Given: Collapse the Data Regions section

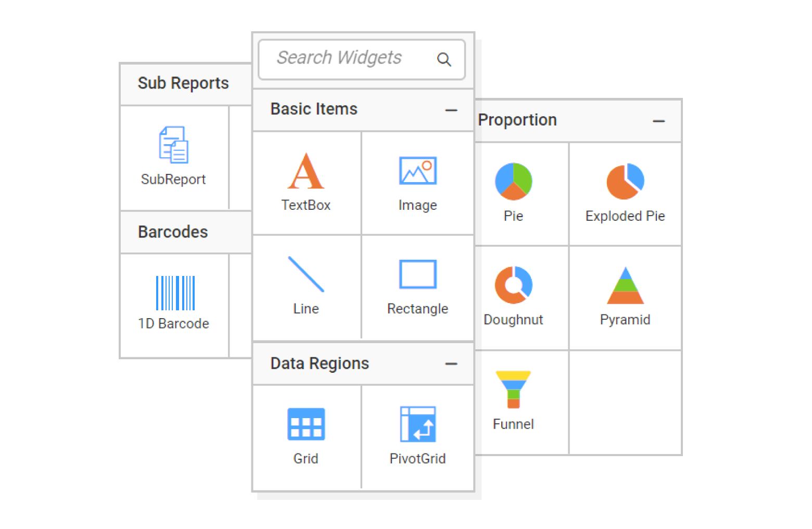Looking at the screenshot, I should click(451, 364).
